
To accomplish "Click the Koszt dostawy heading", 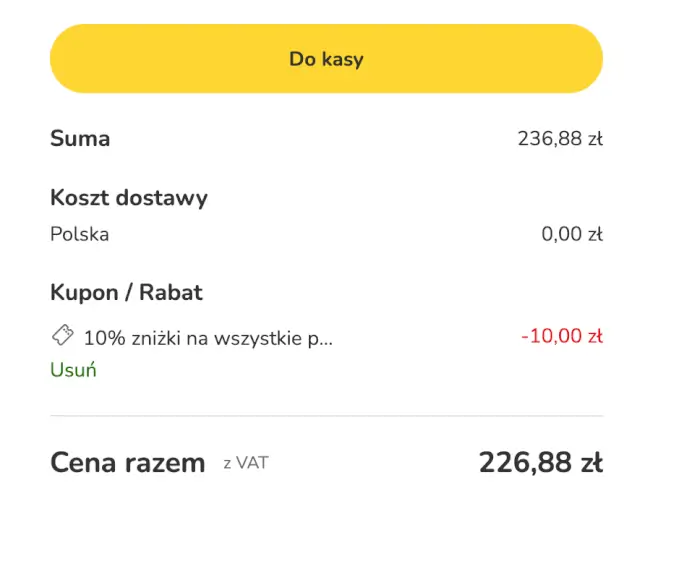I will click(129, 198).
